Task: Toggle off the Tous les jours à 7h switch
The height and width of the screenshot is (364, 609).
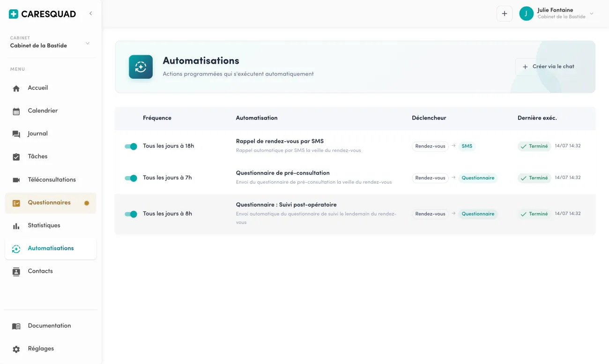Action: pos(131,178)
